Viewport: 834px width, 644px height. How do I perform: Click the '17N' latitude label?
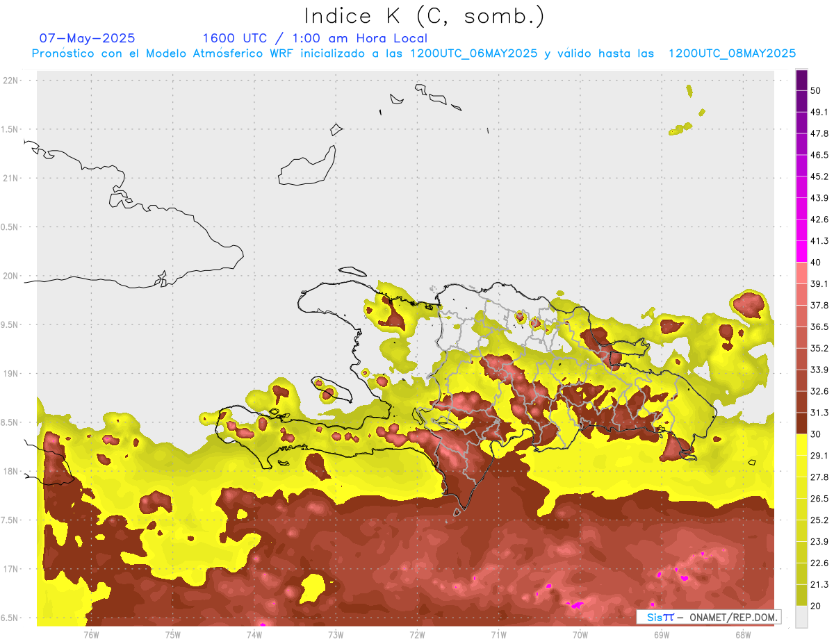point(11,569)
